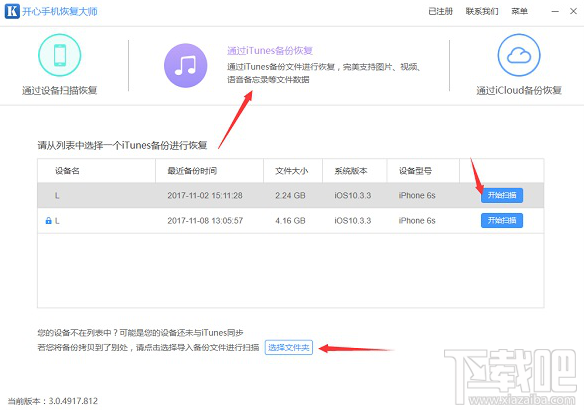Click the iTunes backup description text
The width and height of the screenshot is (584, 410).
(324, 73)
